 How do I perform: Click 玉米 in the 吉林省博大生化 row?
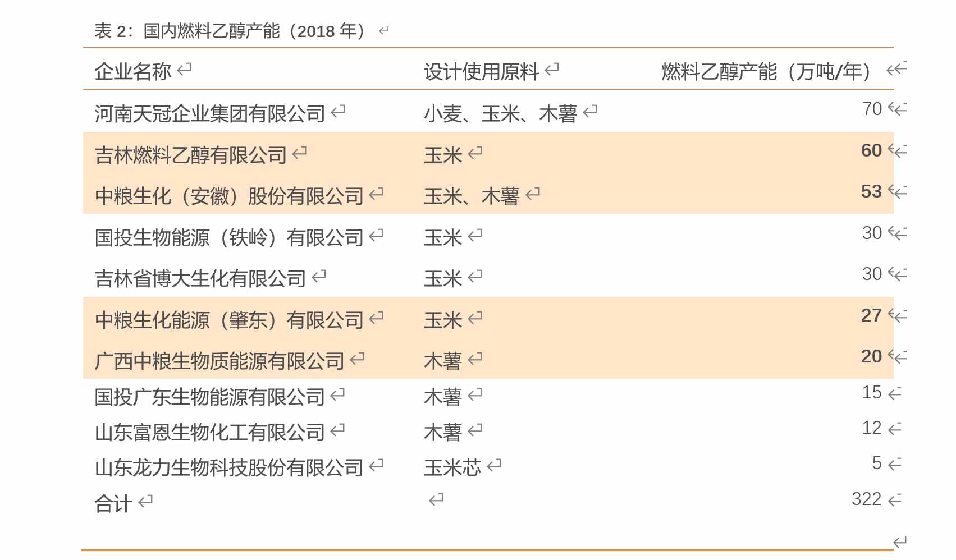tap(443, 278)
